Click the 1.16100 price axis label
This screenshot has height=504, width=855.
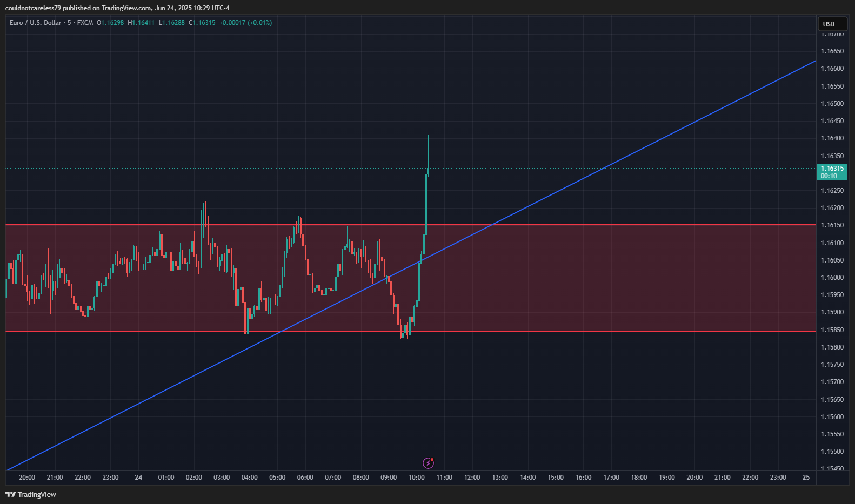[832, 243]
